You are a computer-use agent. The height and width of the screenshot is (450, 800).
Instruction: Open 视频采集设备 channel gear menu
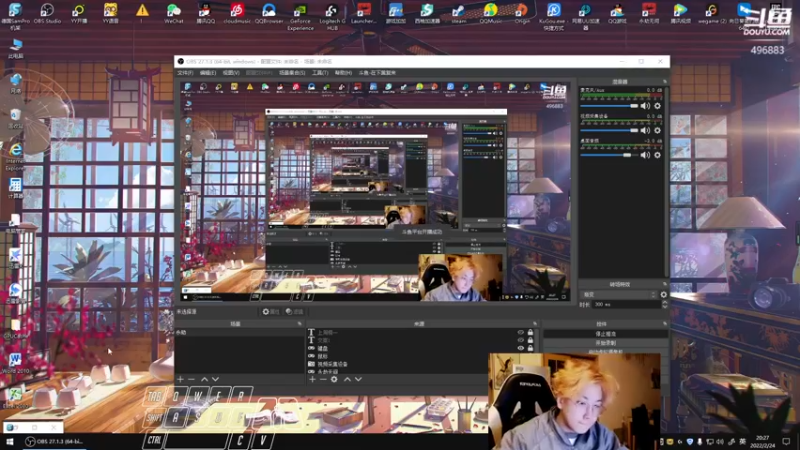(658, 130)
